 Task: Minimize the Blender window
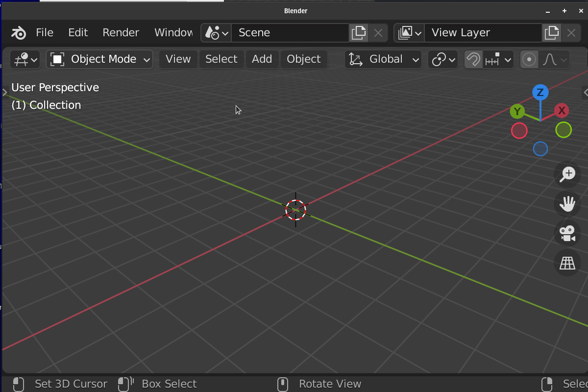click(548, 11)
